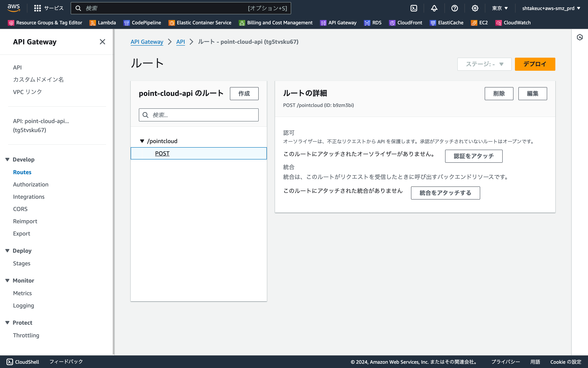Go to Routes in the sidebar
This screenshot has width=588, height=368.
[22, 172]
